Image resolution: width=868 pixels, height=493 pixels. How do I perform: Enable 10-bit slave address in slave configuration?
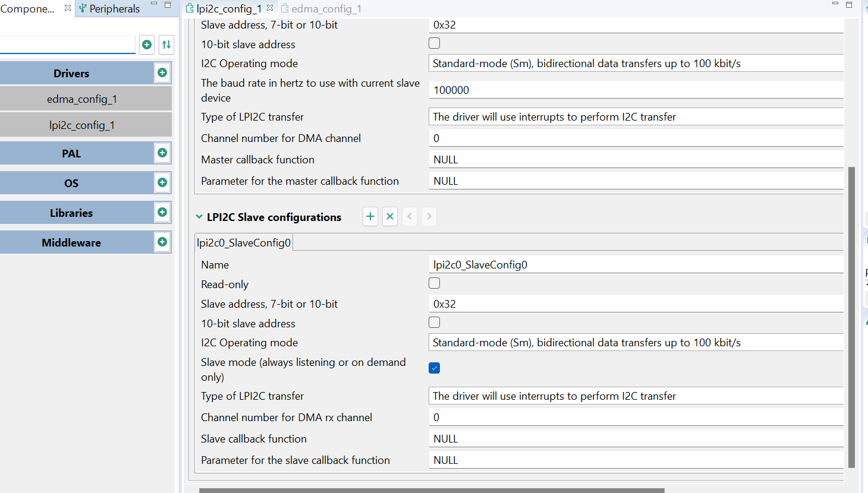(x=435, y=323)
